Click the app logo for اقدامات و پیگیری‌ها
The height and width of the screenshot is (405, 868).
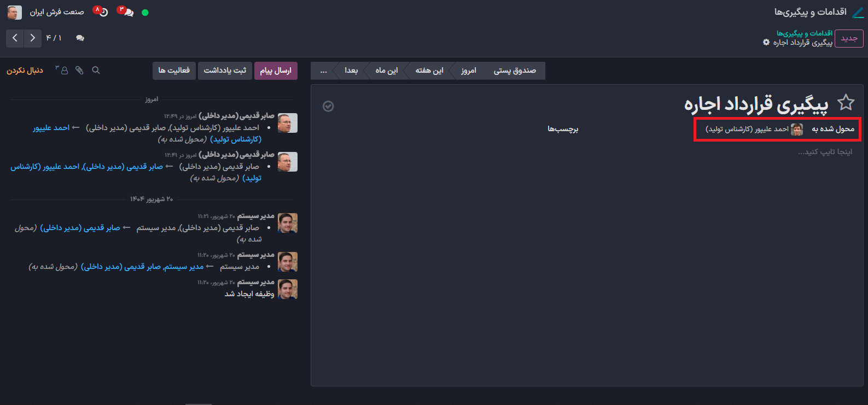[858, 12]
